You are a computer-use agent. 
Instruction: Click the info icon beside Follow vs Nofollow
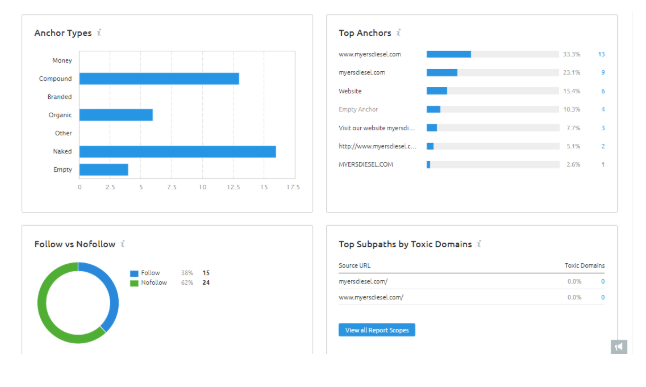click(122, 244)
